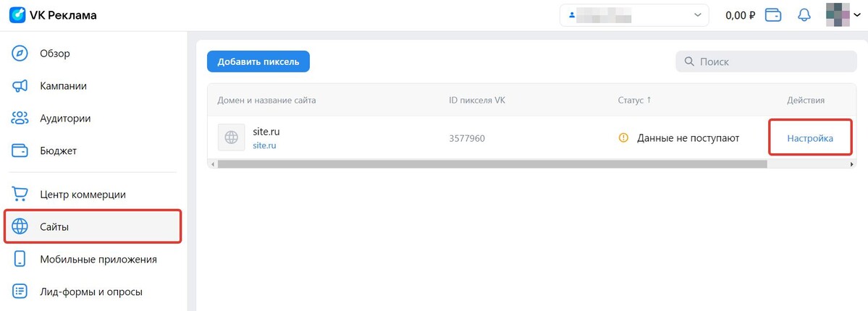Click the 0,00 ₽ balance
The image size is (868, 311).
(x=740, y=15)
